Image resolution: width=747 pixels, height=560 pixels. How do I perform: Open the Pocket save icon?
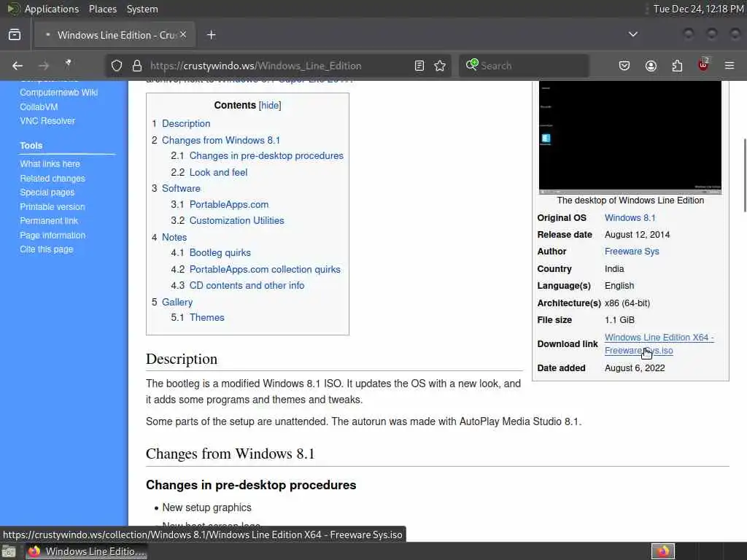(x=624, y=66)
